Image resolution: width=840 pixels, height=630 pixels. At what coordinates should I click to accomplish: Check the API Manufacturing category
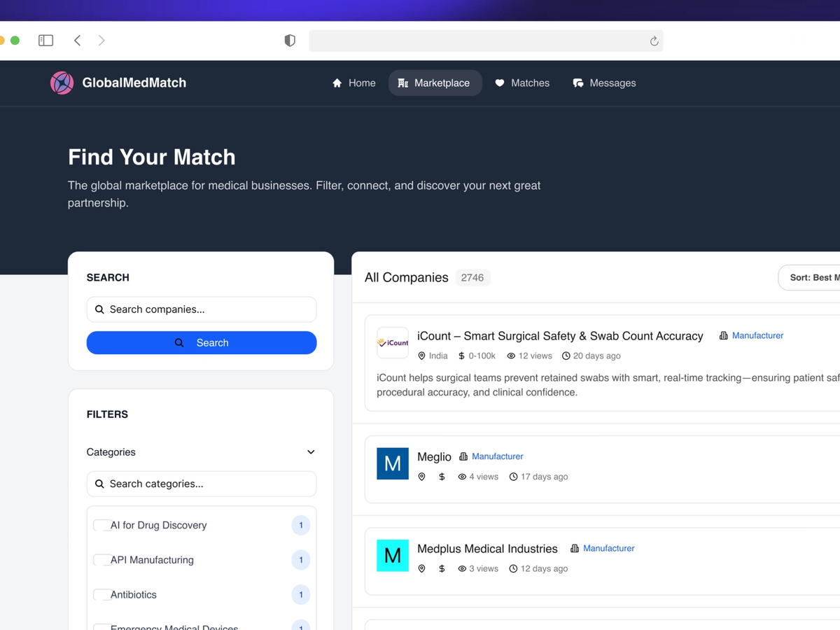pyautogui.click(x=101, y=560)
